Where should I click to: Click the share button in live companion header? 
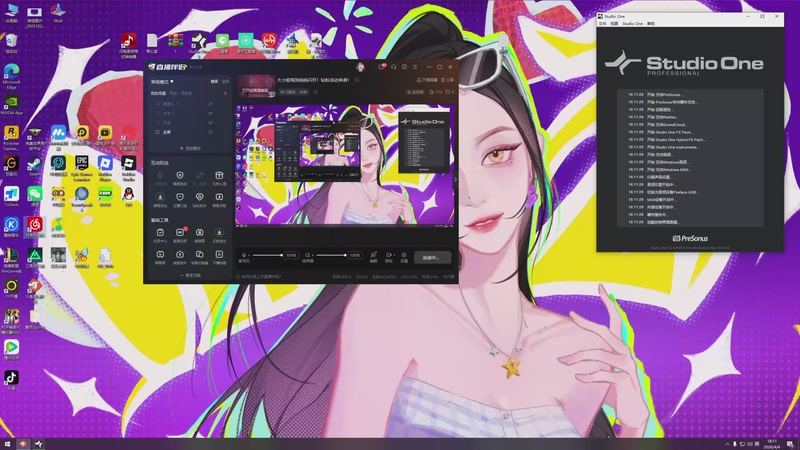(x=448, y=80)
